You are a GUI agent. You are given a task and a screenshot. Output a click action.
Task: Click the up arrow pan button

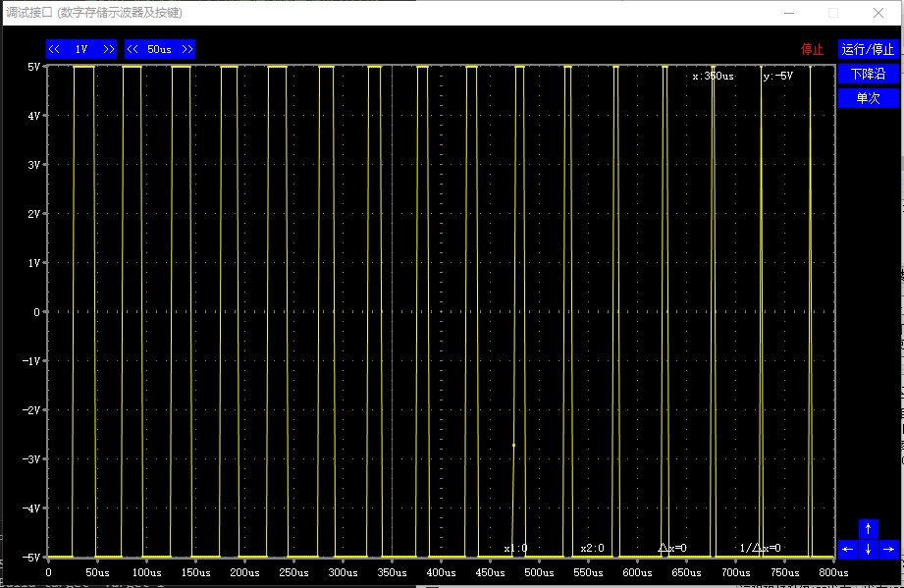[x=868, y=528]
